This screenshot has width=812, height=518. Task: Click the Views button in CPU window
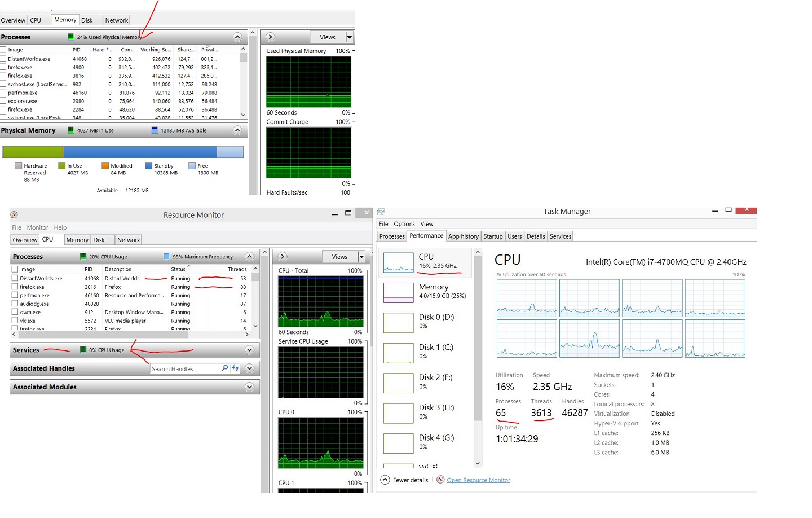339,257
